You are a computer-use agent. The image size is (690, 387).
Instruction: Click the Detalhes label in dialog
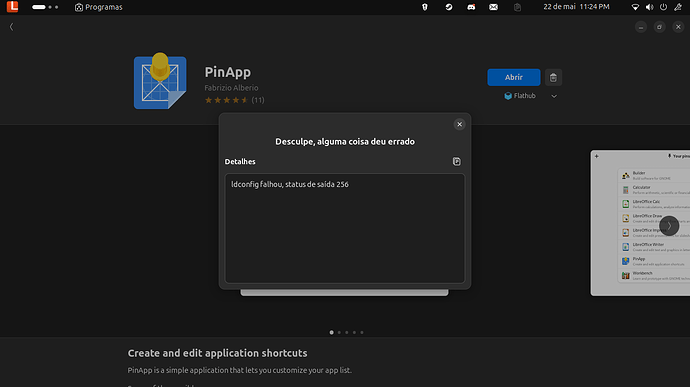click(240, 162)
